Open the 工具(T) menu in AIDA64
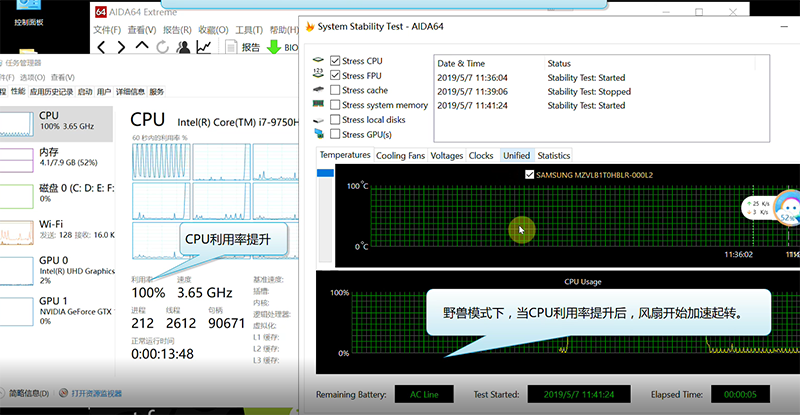 point(249,30)
